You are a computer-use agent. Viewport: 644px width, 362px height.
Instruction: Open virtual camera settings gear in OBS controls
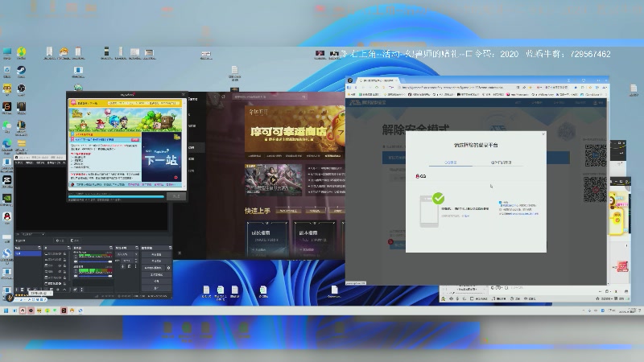168,268
